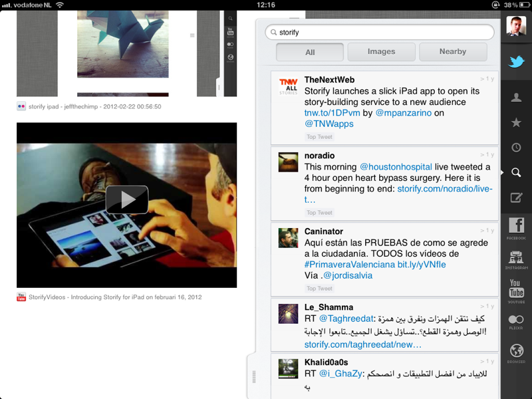Open the compose pencil icon
The height and width of the screenshot is (399, 532).
[516, 198]
